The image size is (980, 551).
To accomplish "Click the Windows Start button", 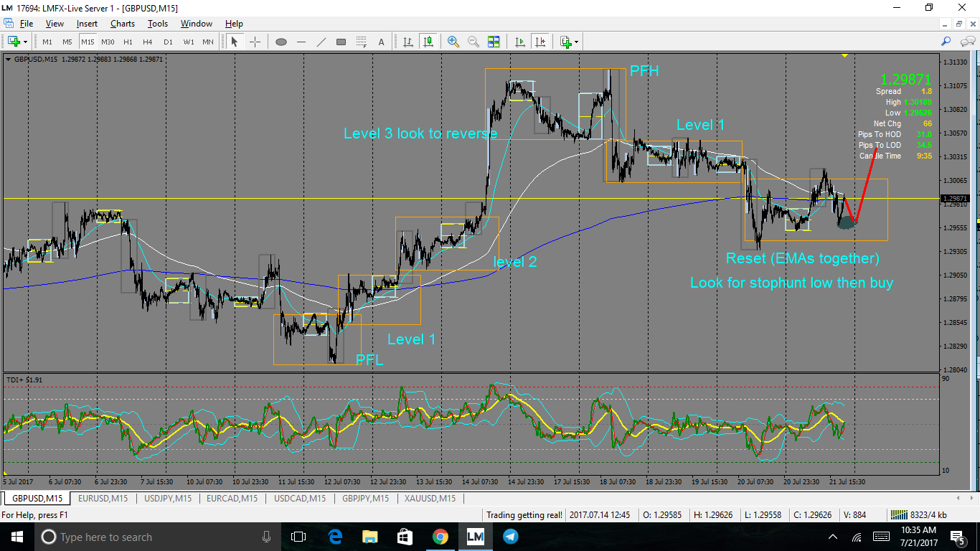I will point(17,537).
